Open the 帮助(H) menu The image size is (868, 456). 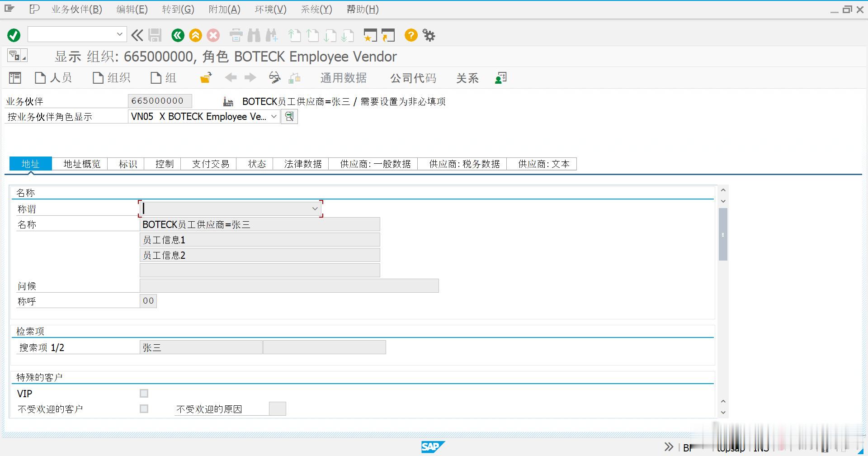[363, 9]
